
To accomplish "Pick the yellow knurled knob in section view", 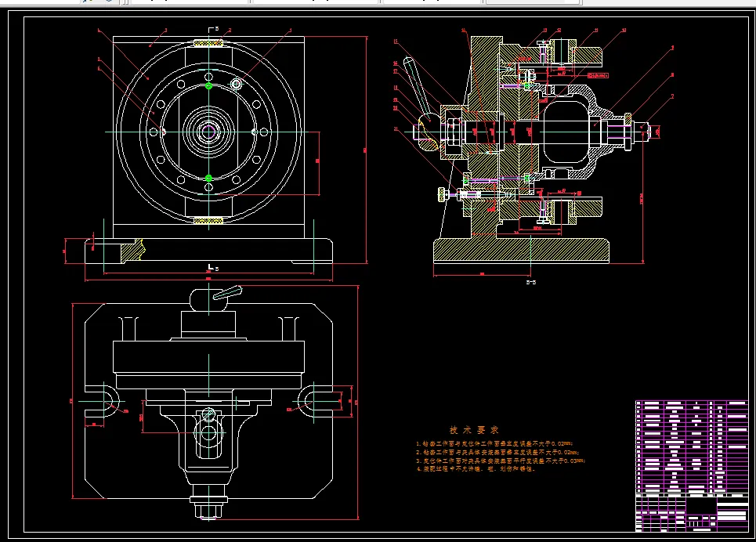I will click(442, 194).
